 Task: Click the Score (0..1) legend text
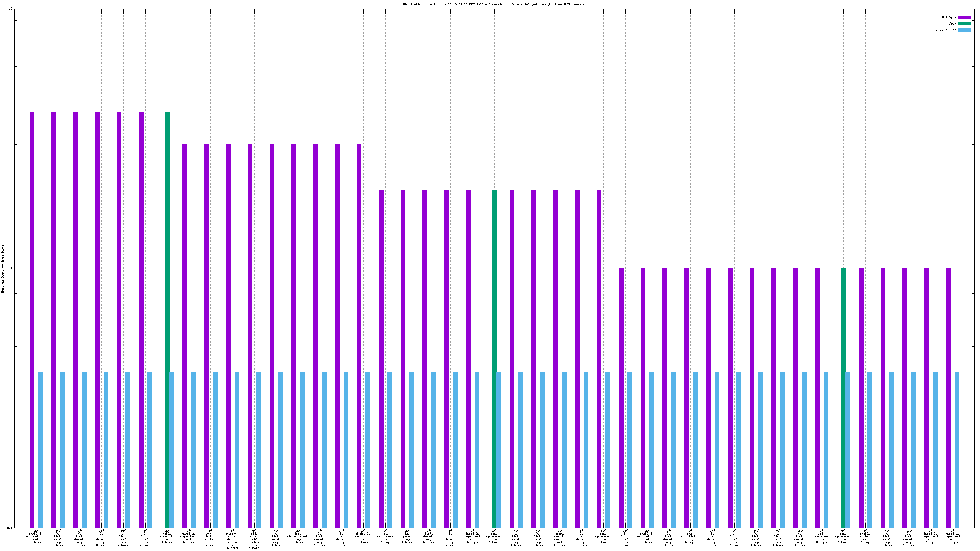(x=945, y=30)
